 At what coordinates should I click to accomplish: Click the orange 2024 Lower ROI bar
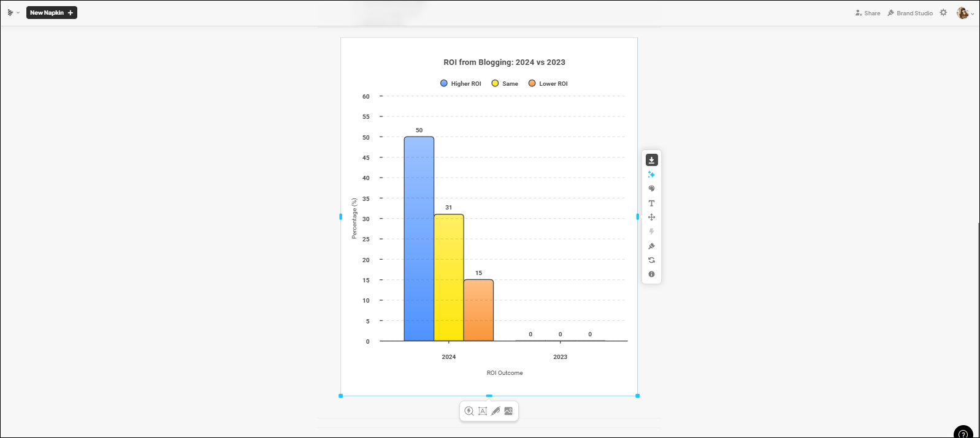click(478, 311)
